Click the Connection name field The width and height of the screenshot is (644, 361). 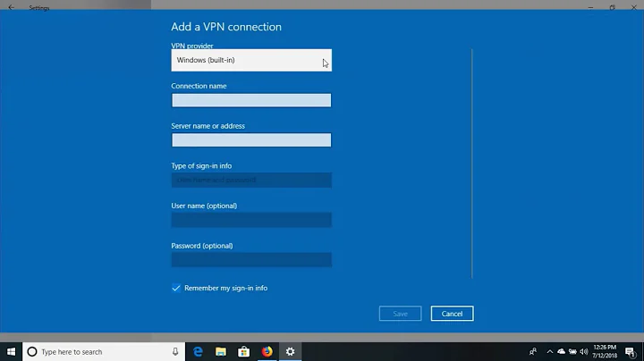click(251, 100)
